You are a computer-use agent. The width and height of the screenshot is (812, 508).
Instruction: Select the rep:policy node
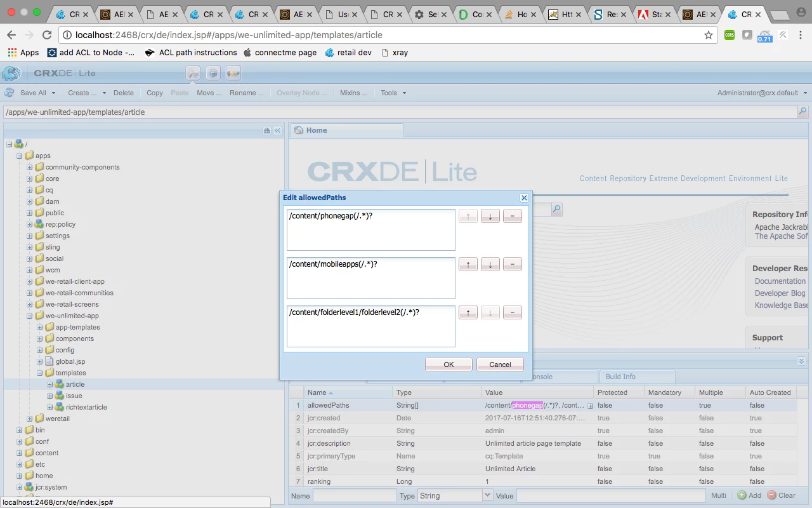60,224
